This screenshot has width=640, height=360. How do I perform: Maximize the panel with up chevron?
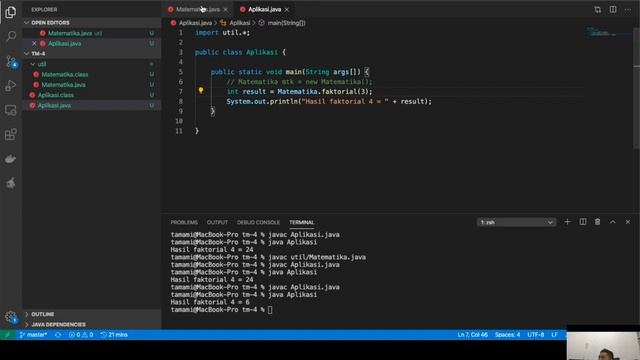point(613,222)
